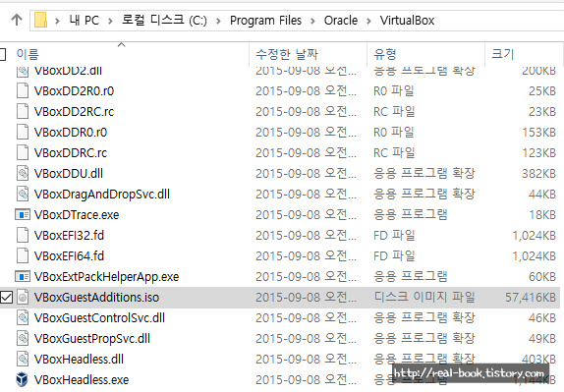Select the VBoxHeadless.dll file name
Image resolution: width=564 pixels, height=392 pixels.
coord(79,359)
